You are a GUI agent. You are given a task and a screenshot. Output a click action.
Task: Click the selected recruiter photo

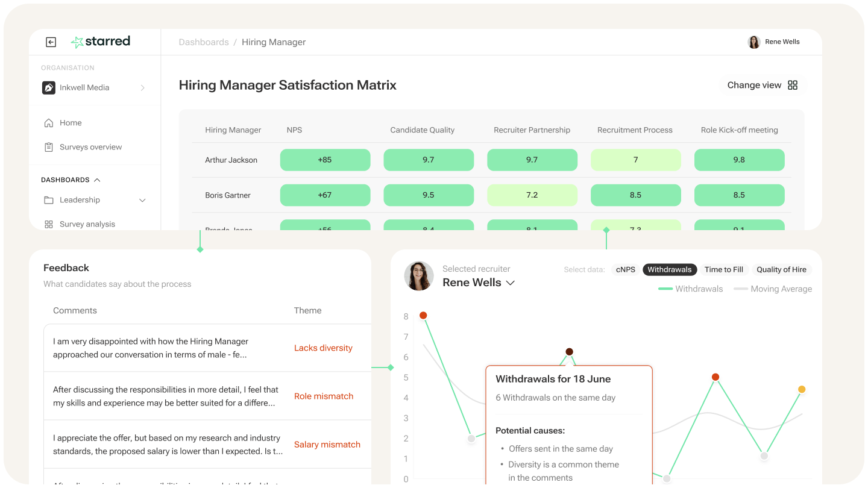coord(419,276)
